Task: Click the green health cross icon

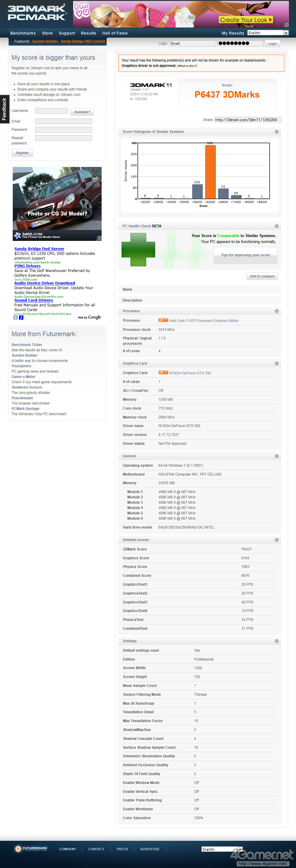Action: pos(138,250)
